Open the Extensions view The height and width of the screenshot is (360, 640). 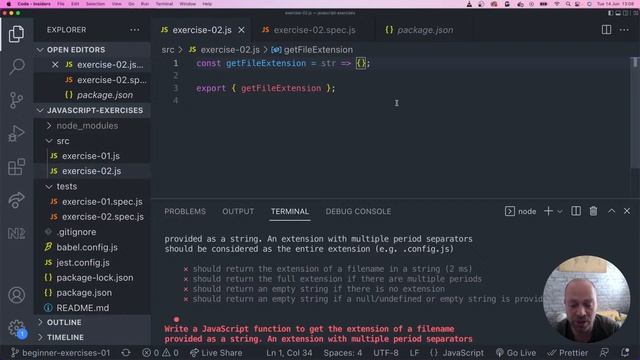pyautogui.click(x=16, y=167)
